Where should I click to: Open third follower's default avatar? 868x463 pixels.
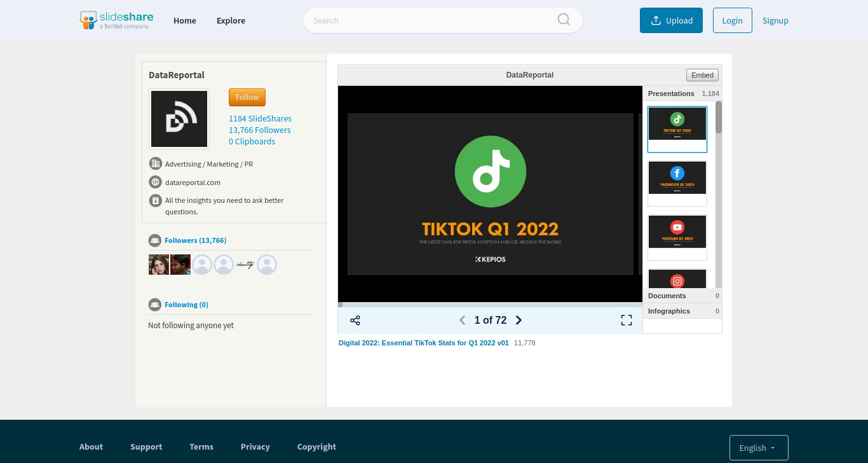click(202, 265)
